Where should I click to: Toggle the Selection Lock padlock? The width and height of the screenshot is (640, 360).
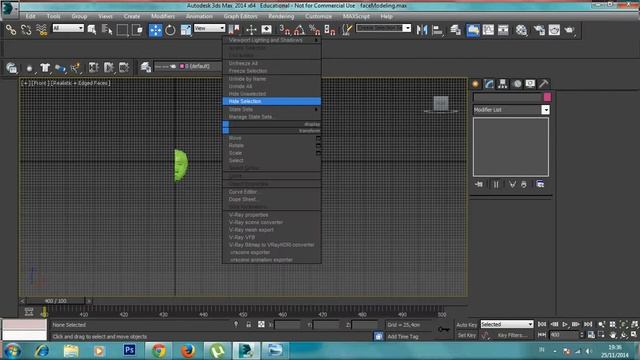click(248, 325)
